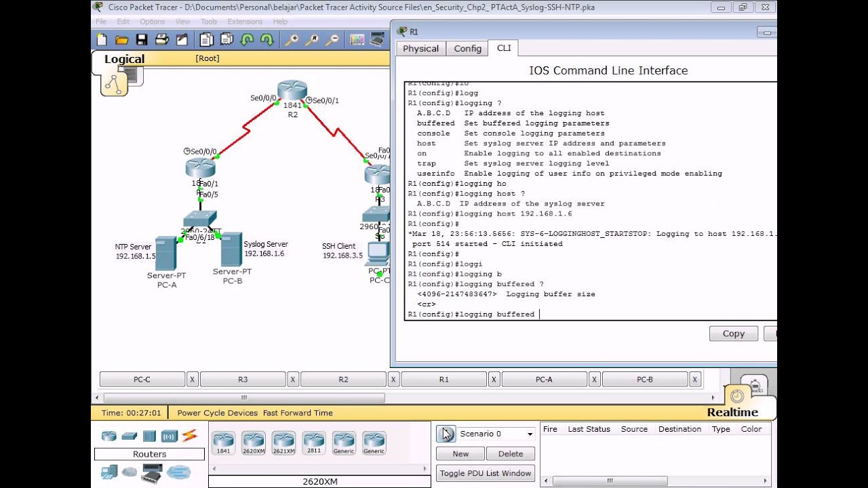The width and height of the screenshot is (868, 488).
Task: Switch to the PC-B window button
Action: click(x=645, y=380)
